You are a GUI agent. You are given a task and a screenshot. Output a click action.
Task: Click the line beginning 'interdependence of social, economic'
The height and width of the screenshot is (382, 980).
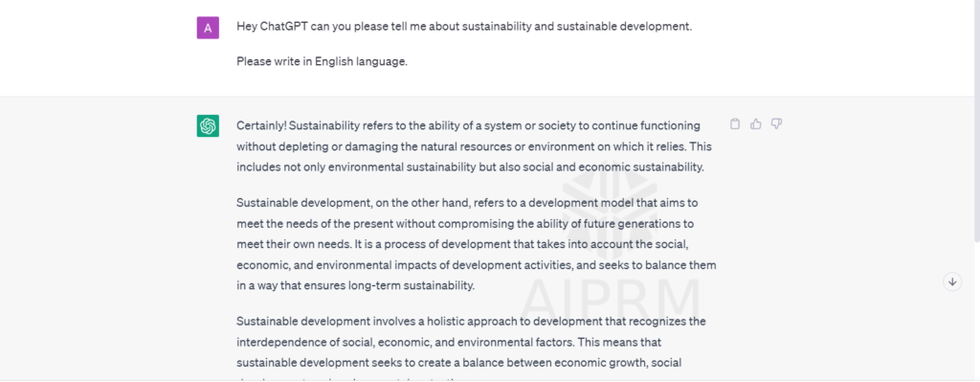point(449,342)
